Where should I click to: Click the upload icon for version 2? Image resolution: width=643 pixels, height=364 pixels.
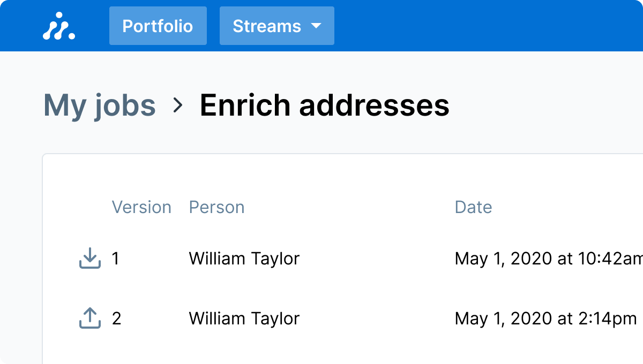[x=90, y=318]
